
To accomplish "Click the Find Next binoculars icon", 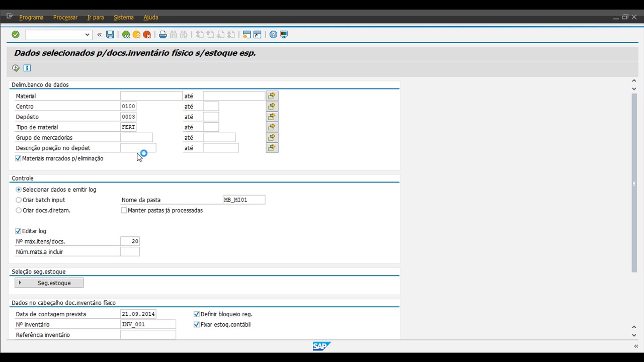I will [184, 35].
